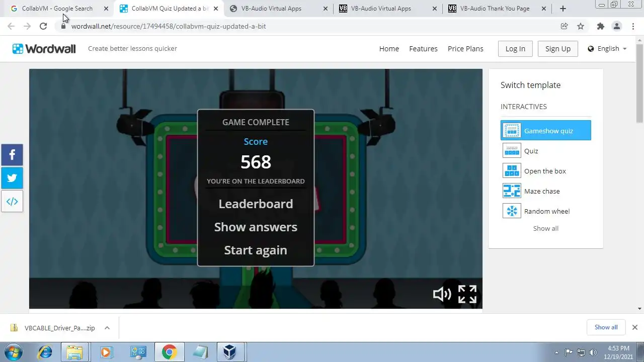644x362 pixels.
Task: Expand VBCABLE download item options
Action: 107,328
